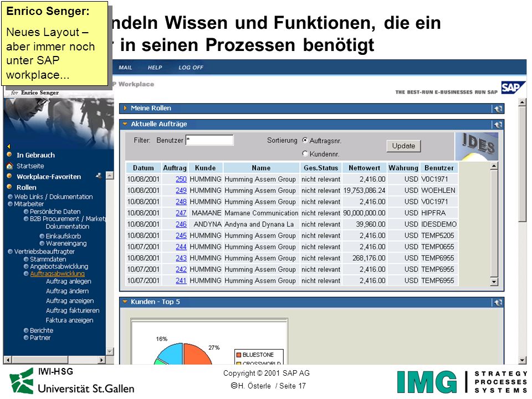
Task: Click the orange 27% pie slice
Action: 196,355
